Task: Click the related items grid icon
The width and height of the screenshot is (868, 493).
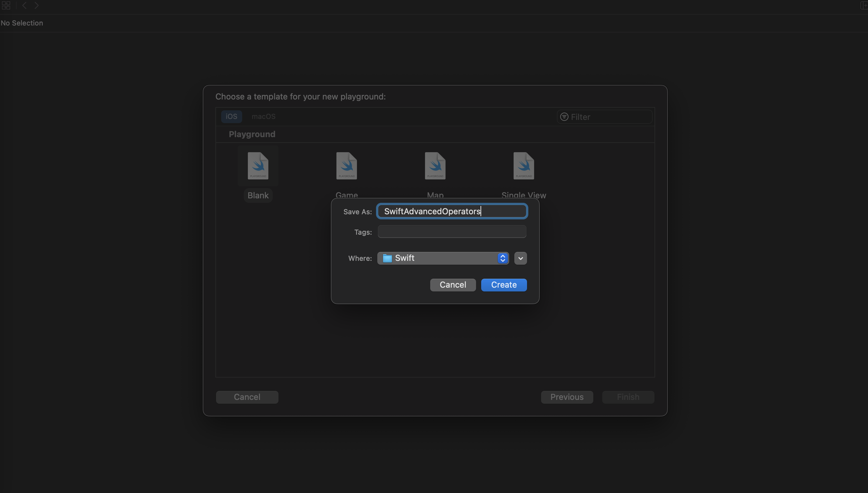Action: point(6,5)
